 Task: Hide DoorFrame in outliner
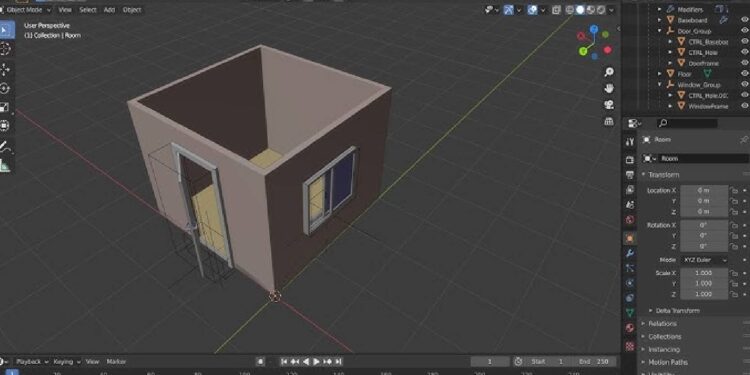(744, 63)
